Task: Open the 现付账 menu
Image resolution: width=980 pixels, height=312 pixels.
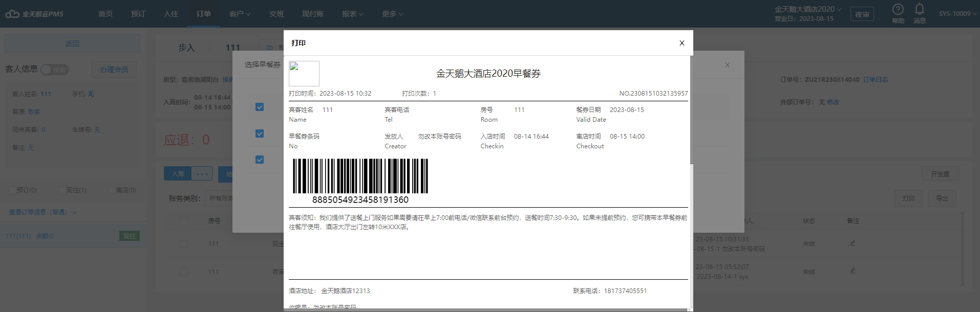Action: tap(313, 14)
